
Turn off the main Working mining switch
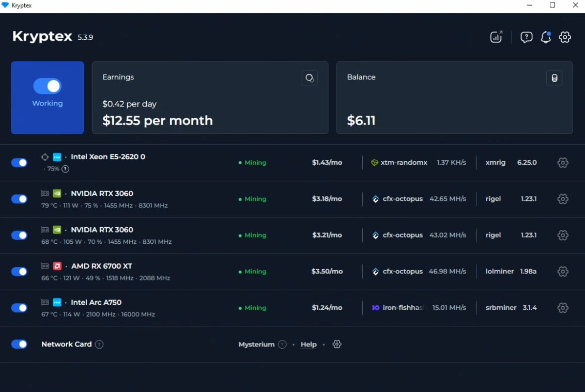[47, 86]
